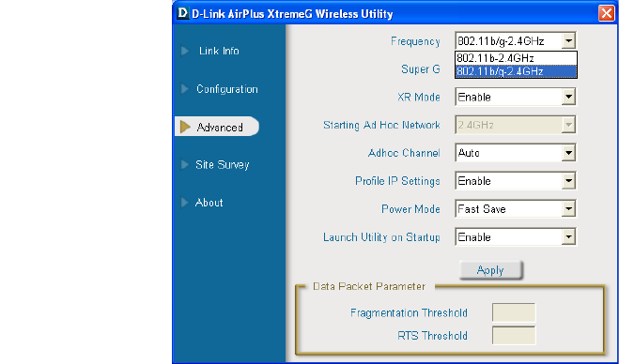Expand the Profile IP Settings dropdown
This screenshot has width=619, height=364.
point(568,181)
